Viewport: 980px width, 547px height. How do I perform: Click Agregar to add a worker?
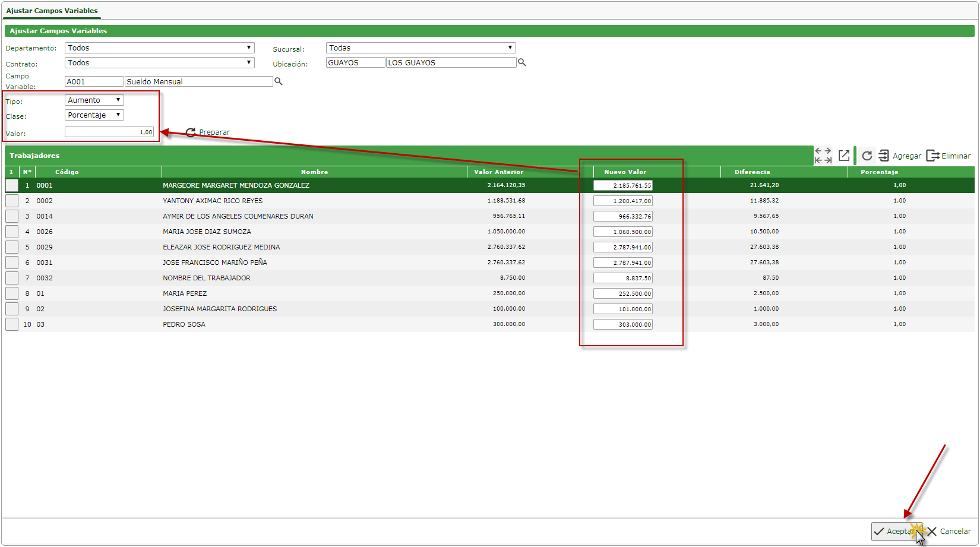[x=900, y=156]
